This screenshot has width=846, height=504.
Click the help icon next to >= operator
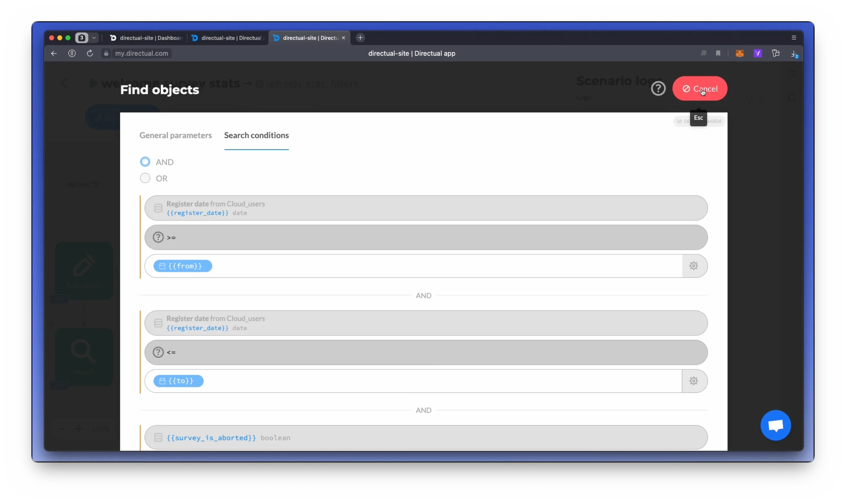[158, 237]
